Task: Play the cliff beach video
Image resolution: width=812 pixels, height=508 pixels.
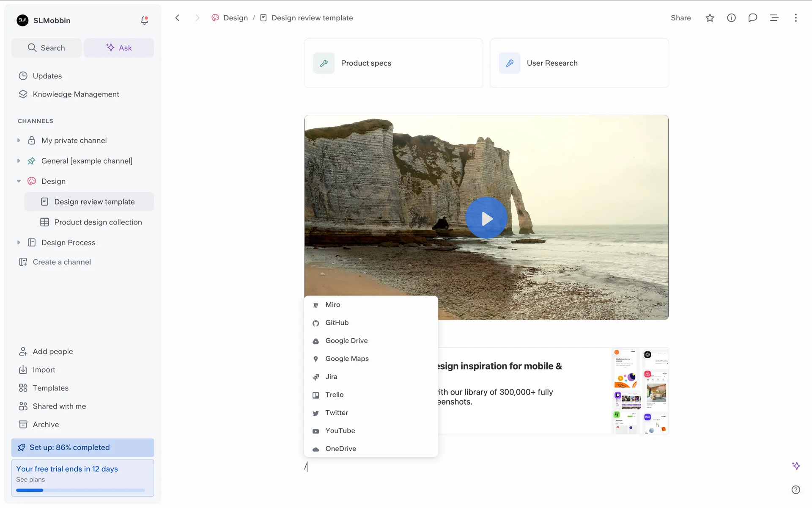Action: [x=486, y=218]
